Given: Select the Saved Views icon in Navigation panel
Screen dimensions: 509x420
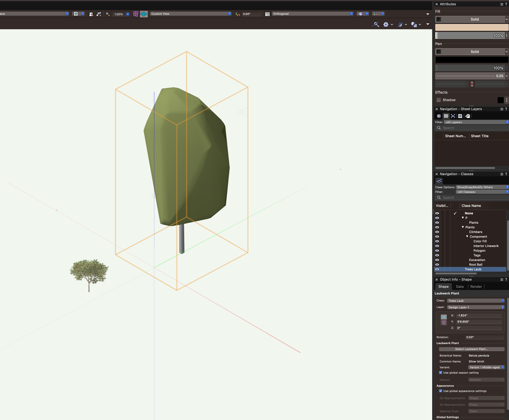Looking at the screenshot, I should (460, 116).
